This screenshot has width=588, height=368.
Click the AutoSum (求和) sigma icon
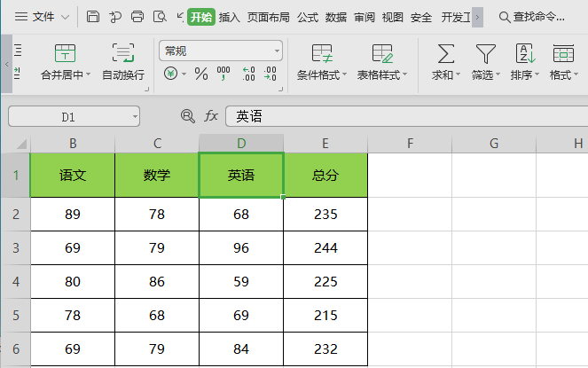447,53
